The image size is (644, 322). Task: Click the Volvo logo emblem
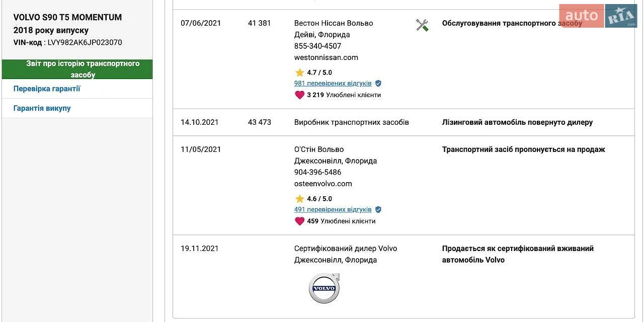pyautogui.click(x=324, y=288)
